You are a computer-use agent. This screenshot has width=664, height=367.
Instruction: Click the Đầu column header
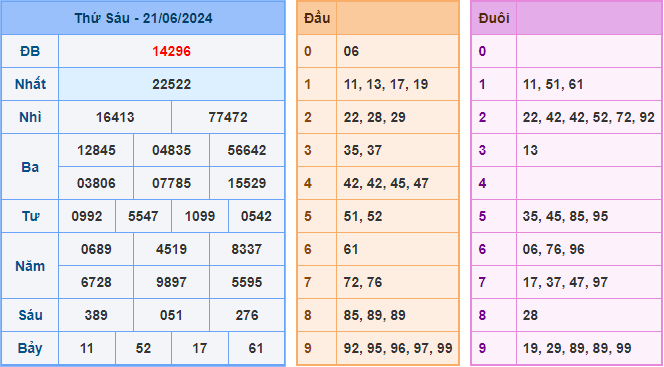tap(317, 18)
